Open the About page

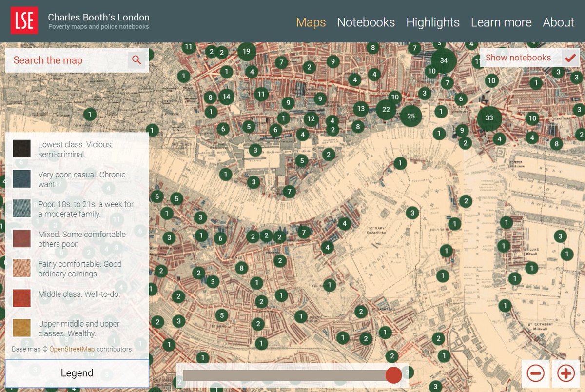[559, 22]
